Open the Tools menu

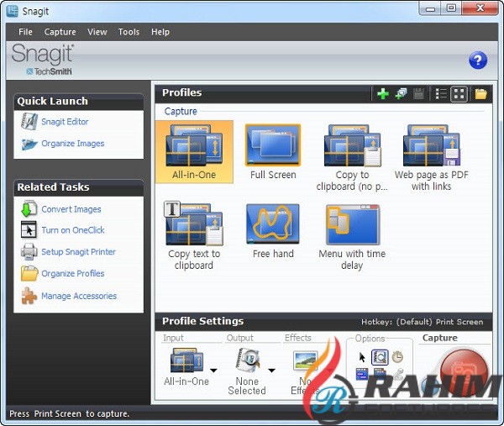tap(129, 32)
